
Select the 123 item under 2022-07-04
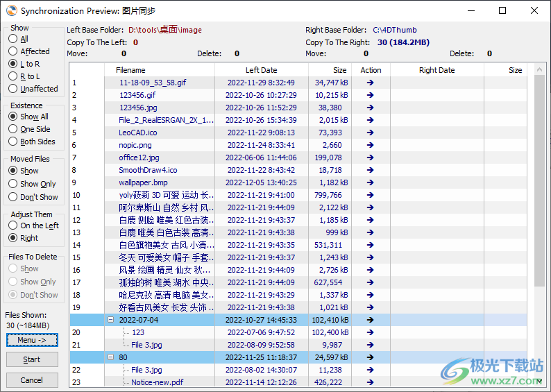138,332
